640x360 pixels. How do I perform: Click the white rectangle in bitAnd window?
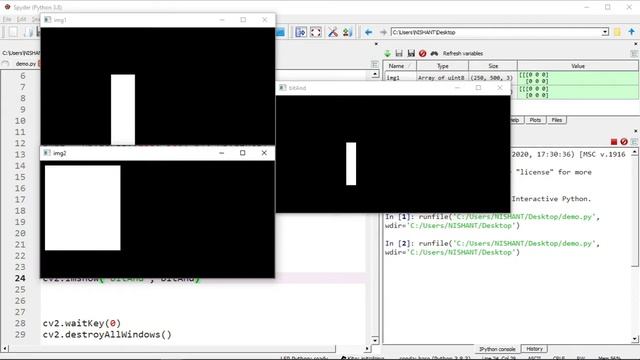click(x=351, y=164)
